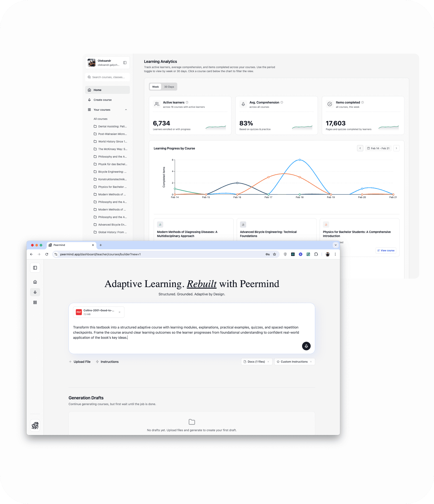View site information icon in address bar
Screen dimensions: 434x504
pos(56,254)
